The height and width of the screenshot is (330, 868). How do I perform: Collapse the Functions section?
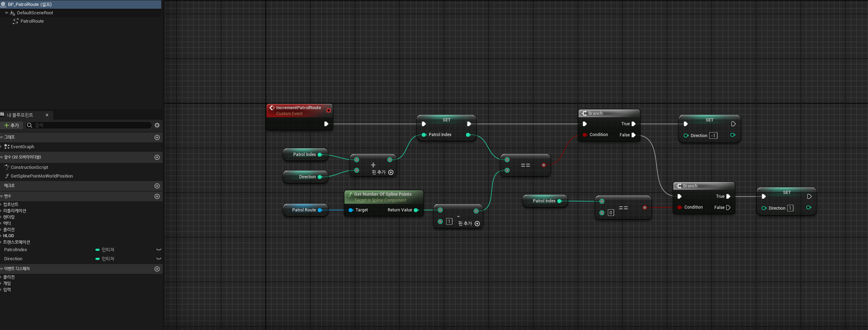[x=2, y=157]
